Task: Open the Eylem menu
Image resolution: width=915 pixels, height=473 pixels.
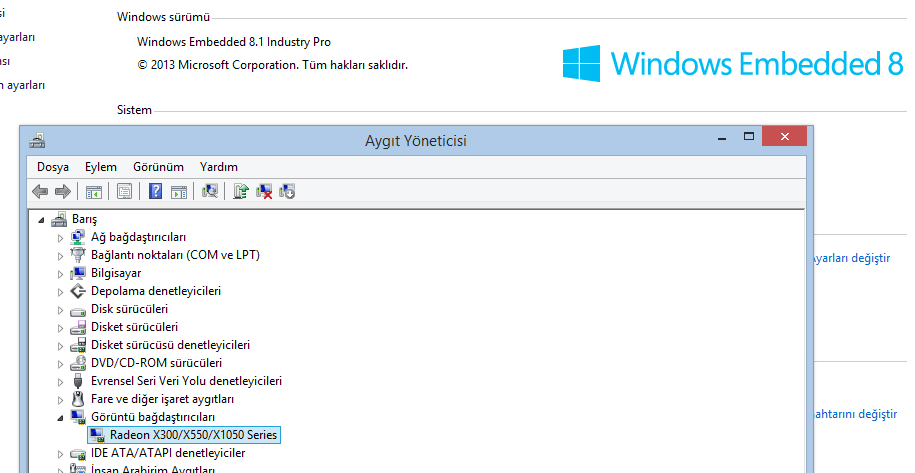Action: 101,167
